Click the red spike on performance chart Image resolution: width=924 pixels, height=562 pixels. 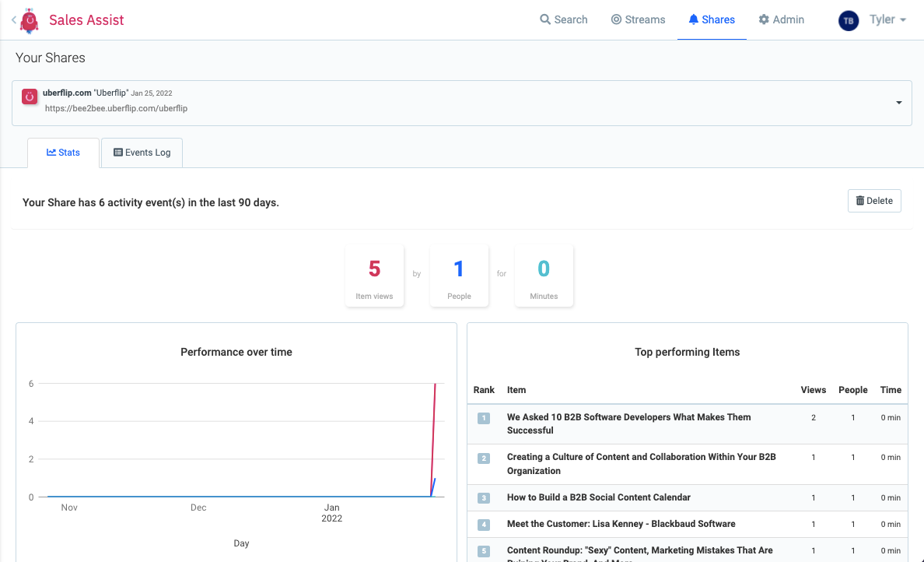click(434, 439)
